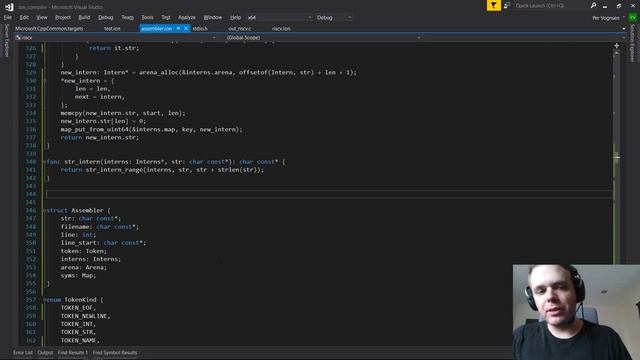Click 'TOKEN_NAME' on line 362
The width and height of the screenshot is (640, 360).
(x=78, y=340)
